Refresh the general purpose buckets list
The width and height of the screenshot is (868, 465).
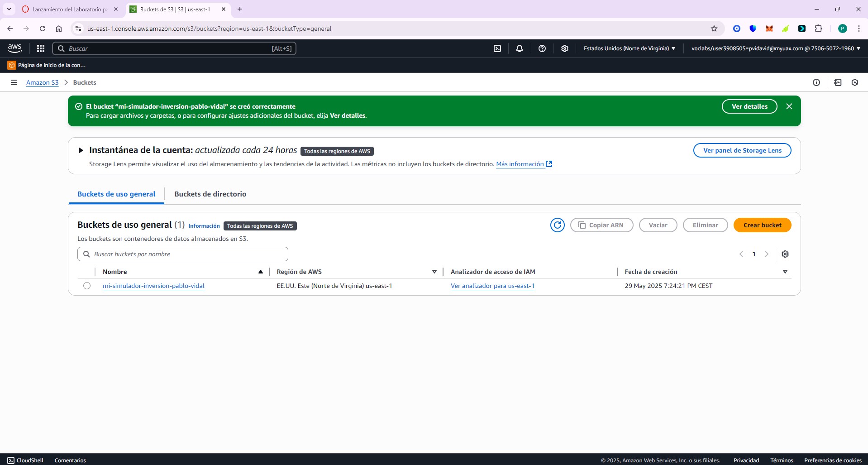tap(558, 225)
